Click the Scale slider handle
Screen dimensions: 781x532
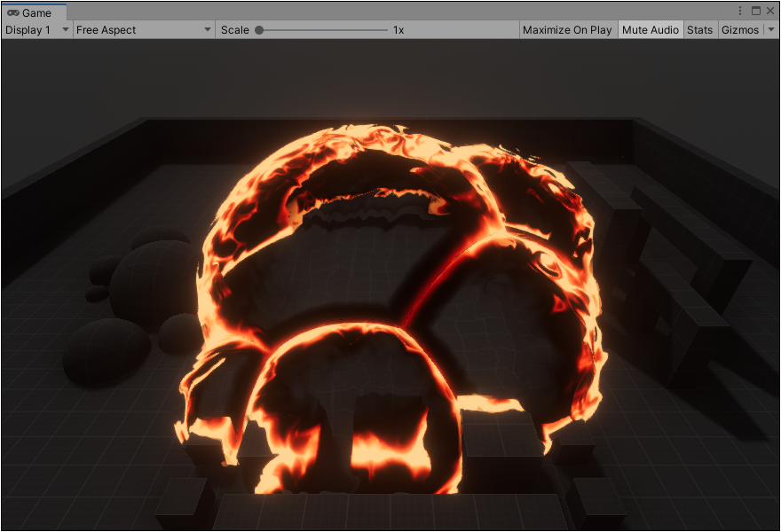pyautogui.click(x=259, y=30)
